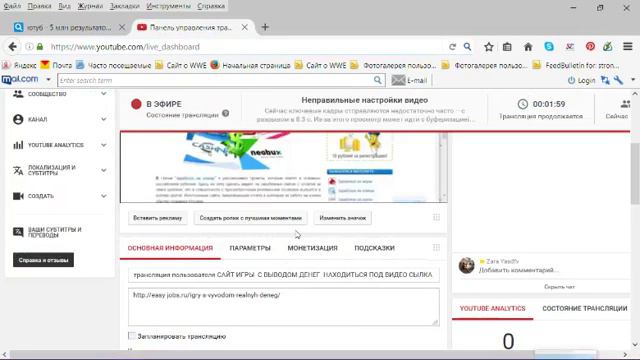
Task: Click the mail.com Login power icon
Action: tap(571, 80)
